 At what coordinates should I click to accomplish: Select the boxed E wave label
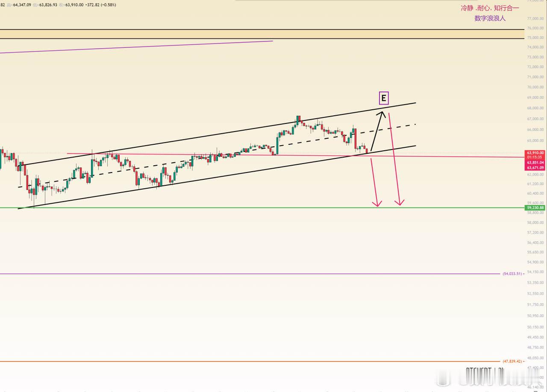[x=384, y=99]
